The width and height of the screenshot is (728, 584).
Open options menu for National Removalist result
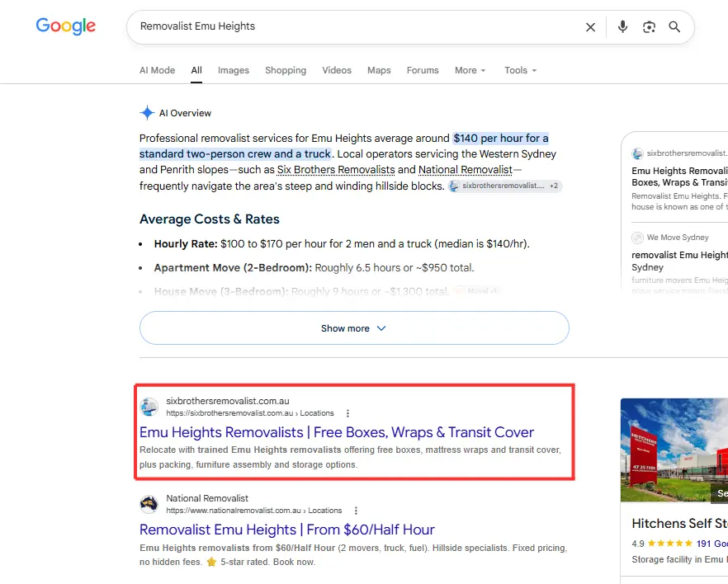coord(356,511)
